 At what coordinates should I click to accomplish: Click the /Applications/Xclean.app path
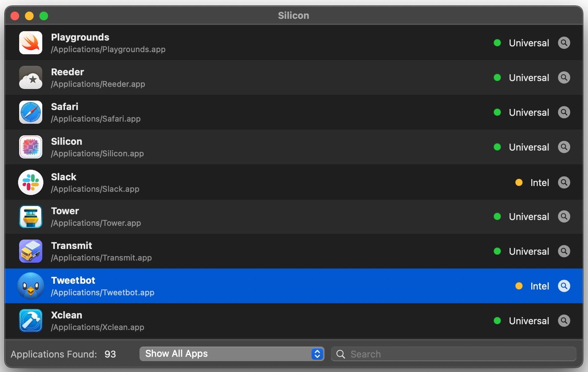click(x=97, y=327)
